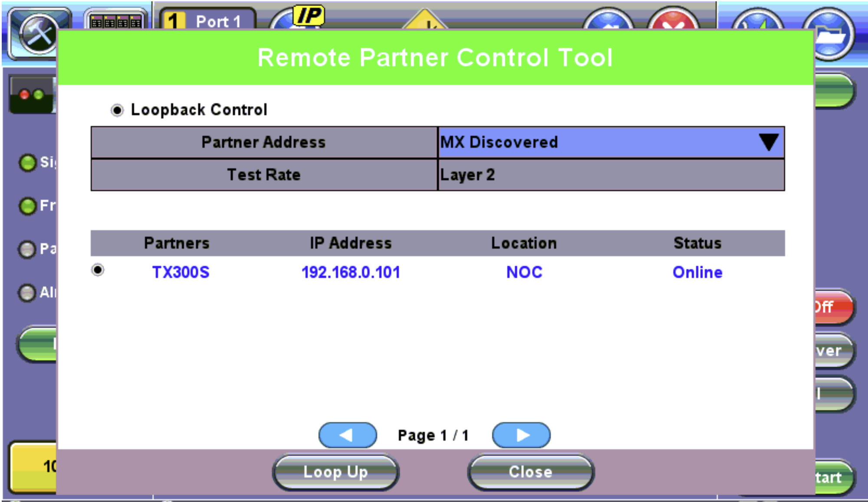Select the Loopback Control radio button
Screen dimensions: 868x502
click(117, 109)
